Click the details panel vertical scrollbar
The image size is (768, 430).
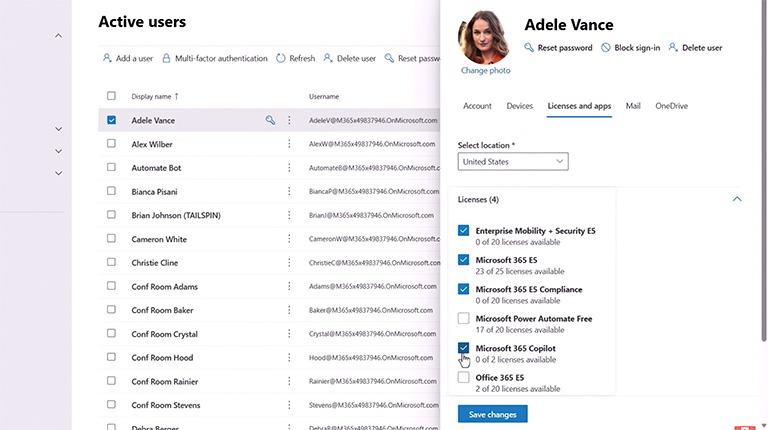click(x=764, y=171)
